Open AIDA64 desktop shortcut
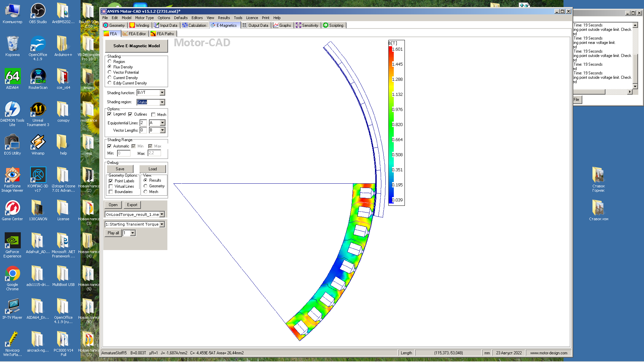 [x=12, y=79]
